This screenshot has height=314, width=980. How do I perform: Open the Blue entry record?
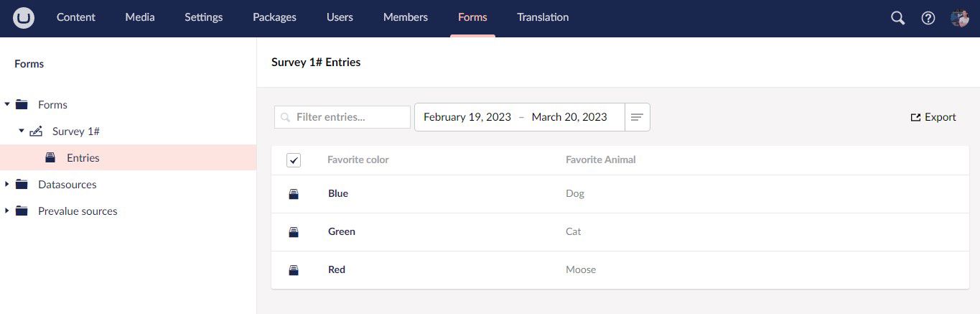point(338,194)
